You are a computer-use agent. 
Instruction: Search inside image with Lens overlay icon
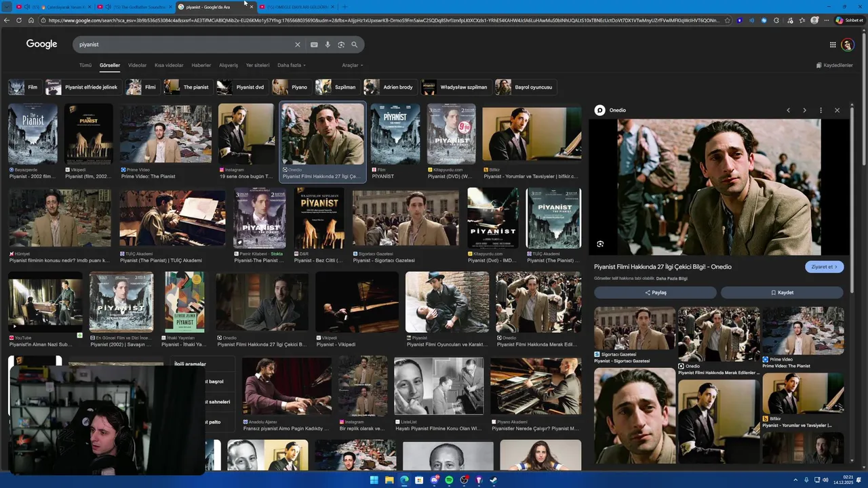pyautogui.click(x=600, y=244)
